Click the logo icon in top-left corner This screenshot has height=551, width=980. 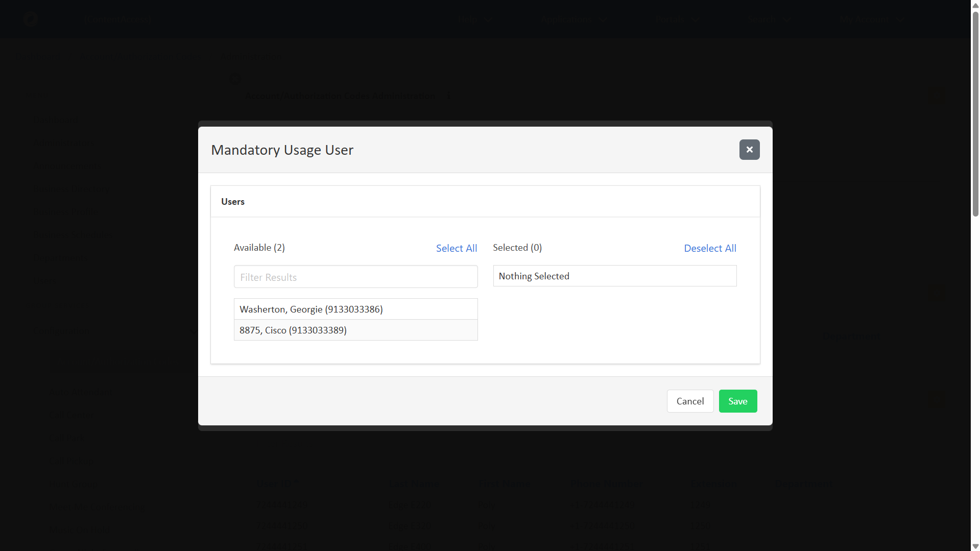point(31,20)
